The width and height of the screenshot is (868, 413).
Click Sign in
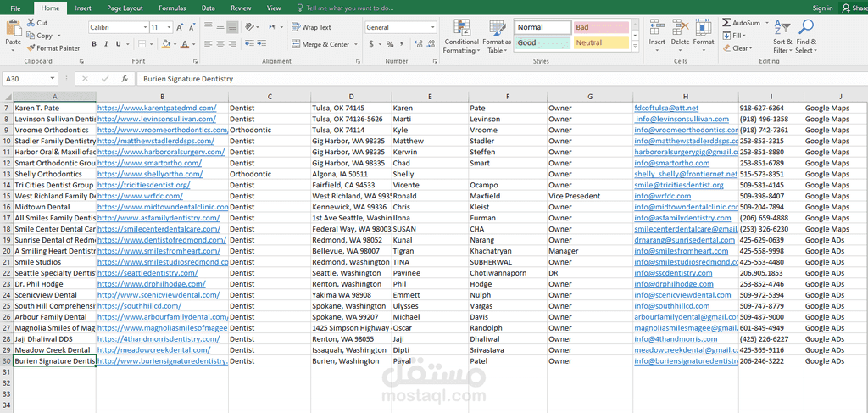822,8
